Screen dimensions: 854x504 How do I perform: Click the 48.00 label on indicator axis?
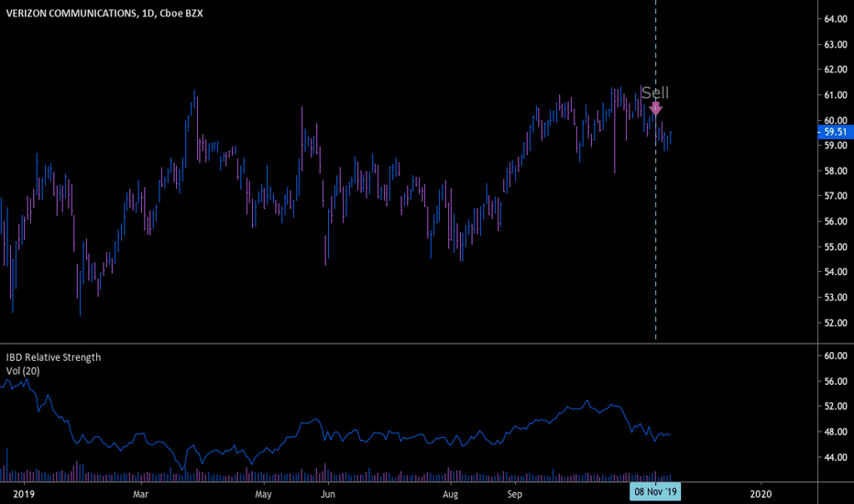(836, 433)
